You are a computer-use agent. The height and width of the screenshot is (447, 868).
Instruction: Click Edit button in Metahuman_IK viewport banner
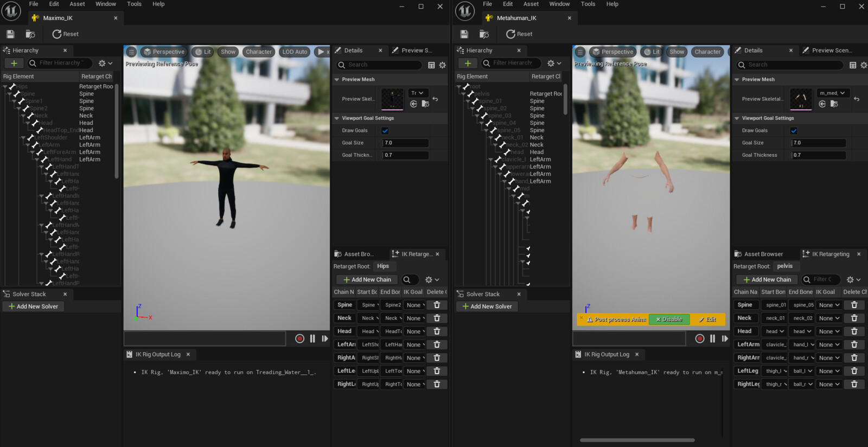707,320
